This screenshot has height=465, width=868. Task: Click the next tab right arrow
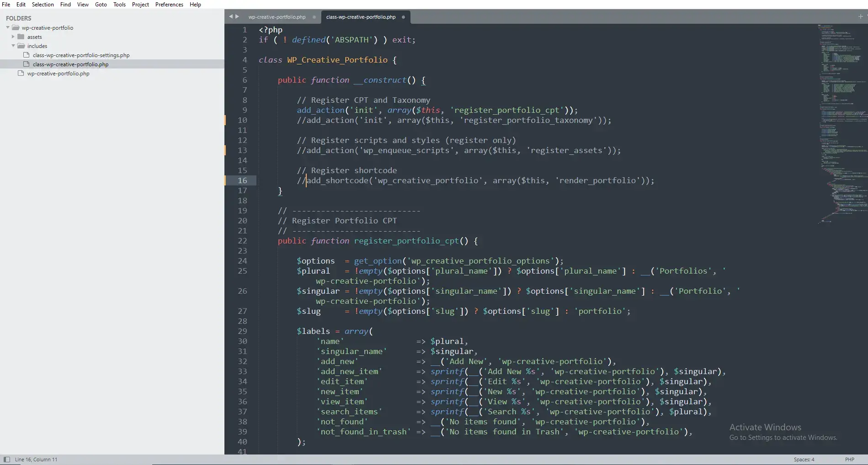tap(237, 16)
